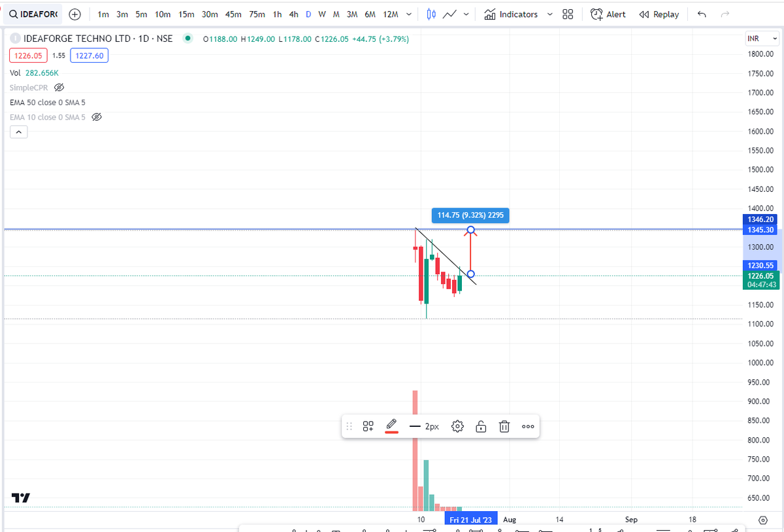Screen dimensions: 784x532
Task: Click the upper endpoint of the price range
Action: pos(471,230)
